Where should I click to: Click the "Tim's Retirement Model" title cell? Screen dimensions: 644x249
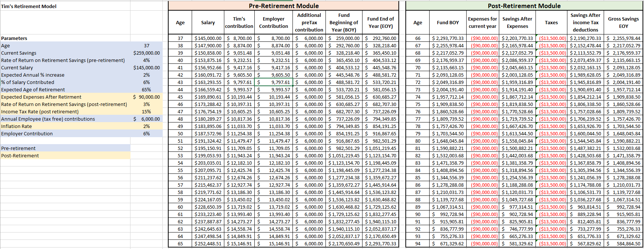pyautogui.click(x=65, y=6)
